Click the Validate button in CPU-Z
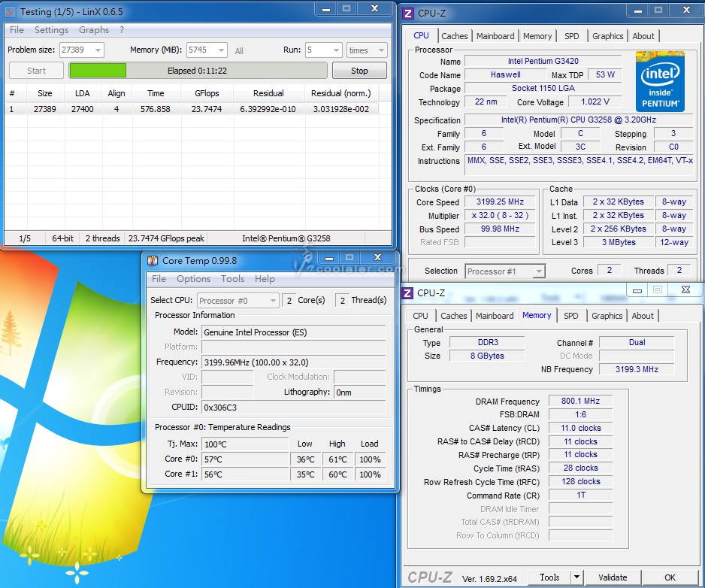 [613, 577]
